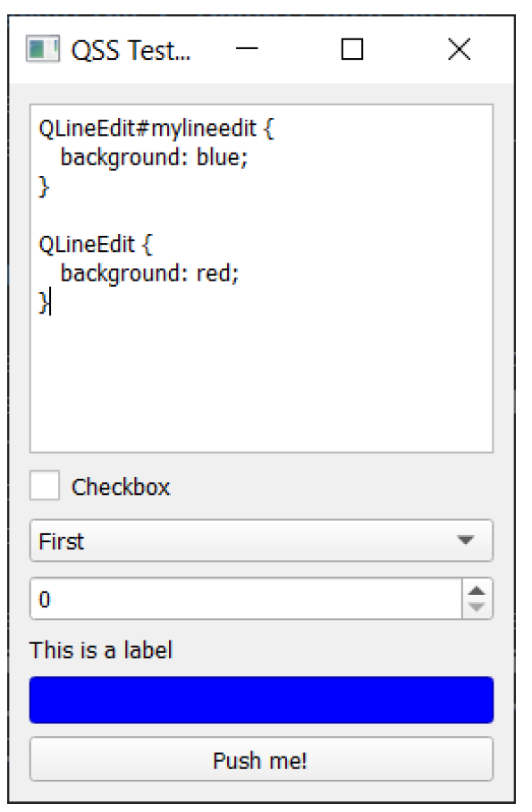This screenshot has width=532, height=812.
Task: Maximize the QSS Test window
Action: (352, 49)
